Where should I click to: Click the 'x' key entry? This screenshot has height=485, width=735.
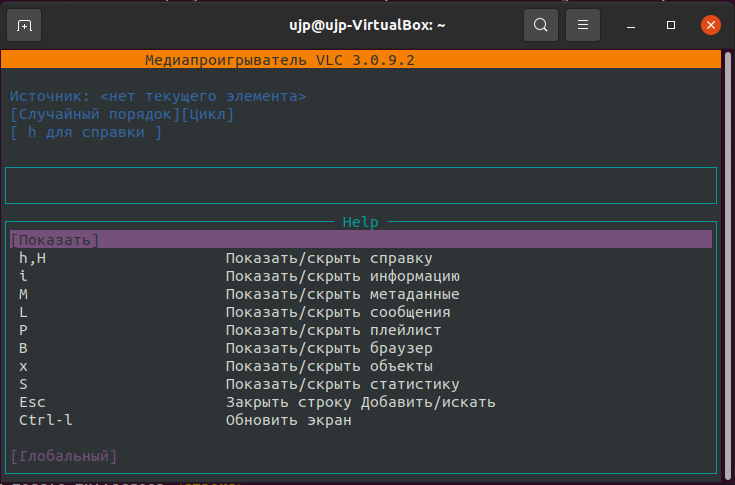(23, 366)
